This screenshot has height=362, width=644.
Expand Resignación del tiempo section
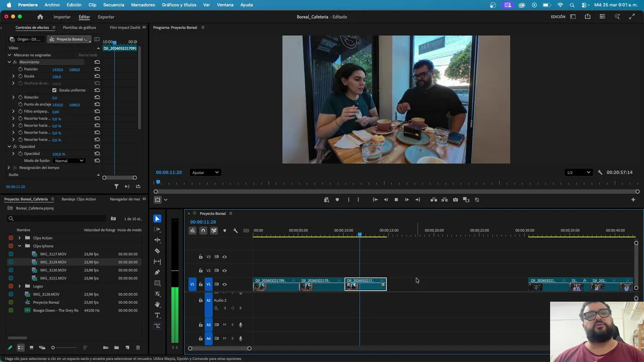tap(9, 167)
